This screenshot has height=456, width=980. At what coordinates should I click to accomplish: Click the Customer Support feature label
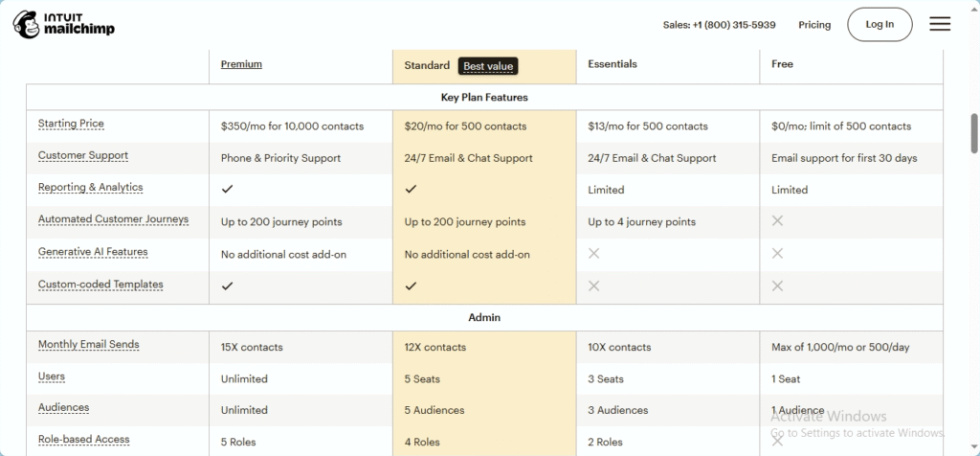(83, 156)
